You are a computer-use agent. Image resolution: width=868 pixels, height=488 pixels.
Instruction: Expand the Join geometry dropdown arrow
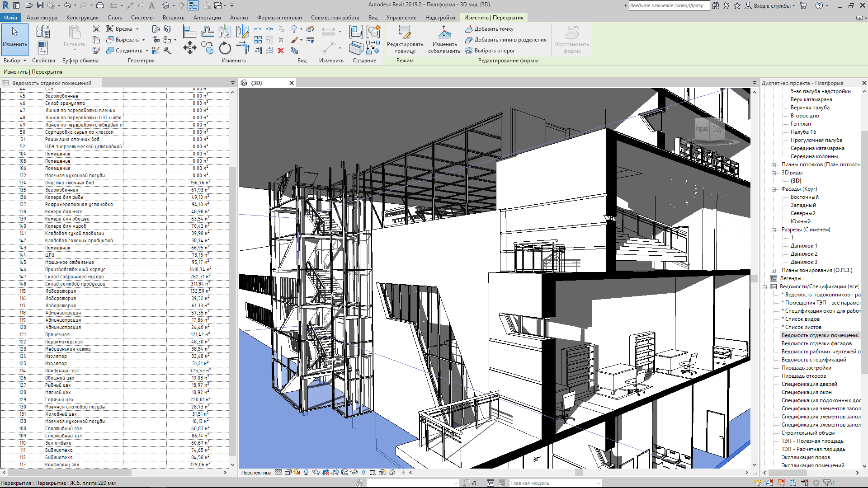pyautogui.click(x=147, y=51)
